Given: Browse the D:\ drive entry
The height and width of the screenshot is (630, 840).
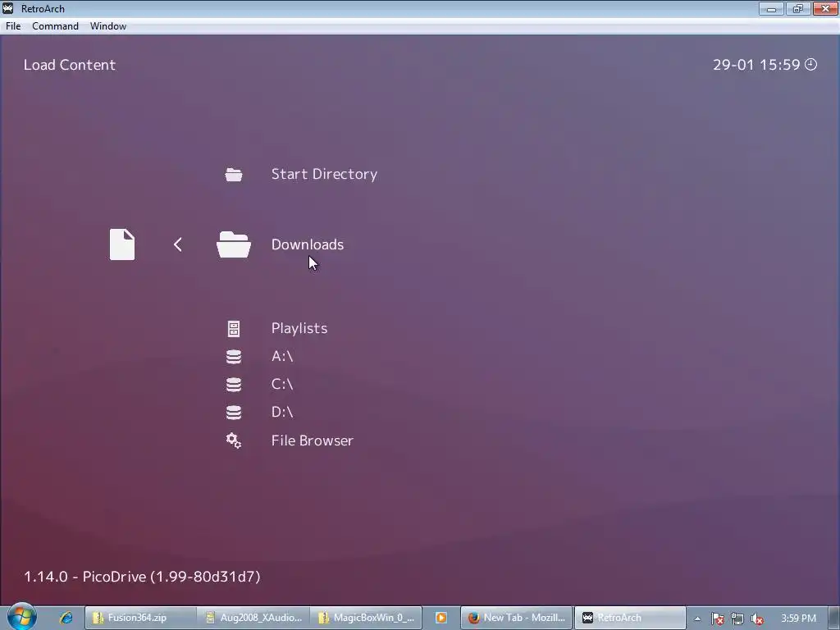Looking at the screenshot, I should [282, 412].
